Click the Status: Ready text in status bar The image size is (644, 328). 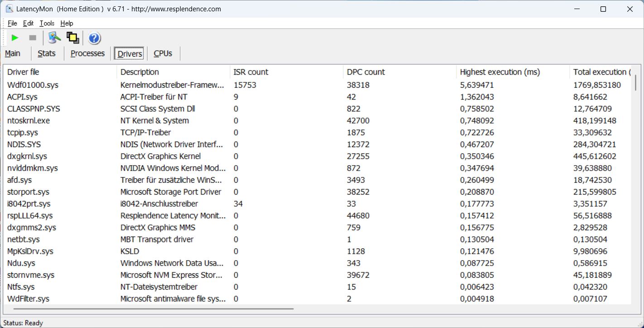pyautogui.click(x=23, y=323)
